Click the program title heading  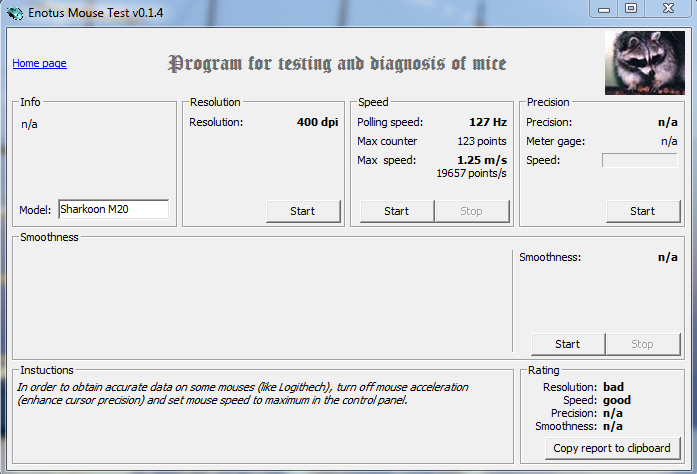tap(337, 64)
